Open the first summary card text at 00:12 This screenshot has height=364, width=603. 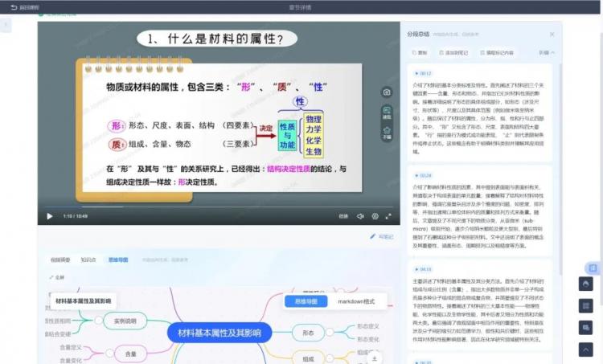tap(478, 118)
